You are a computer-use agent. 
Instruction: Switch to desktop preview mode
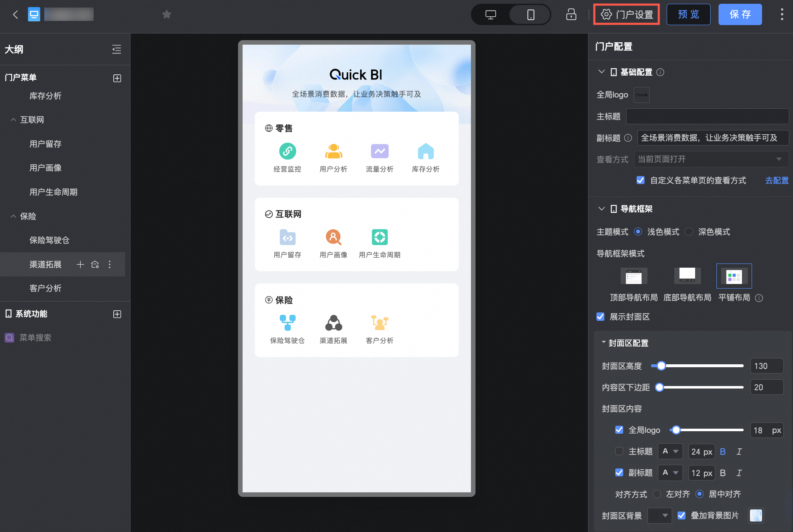coord(491,15)
